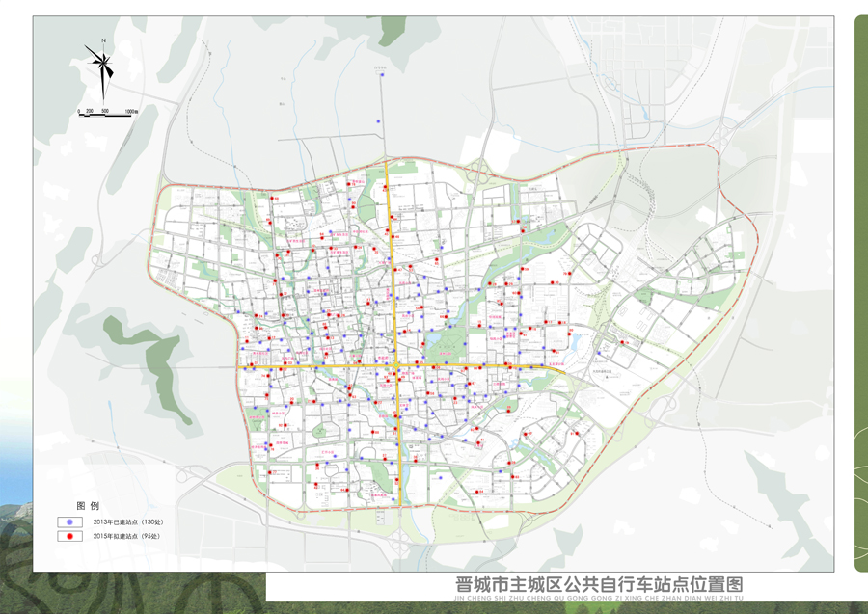Click the north arrow compass rose
This screenshot has width=868, height=614.
pyautogui.click(x=102, y=66)
